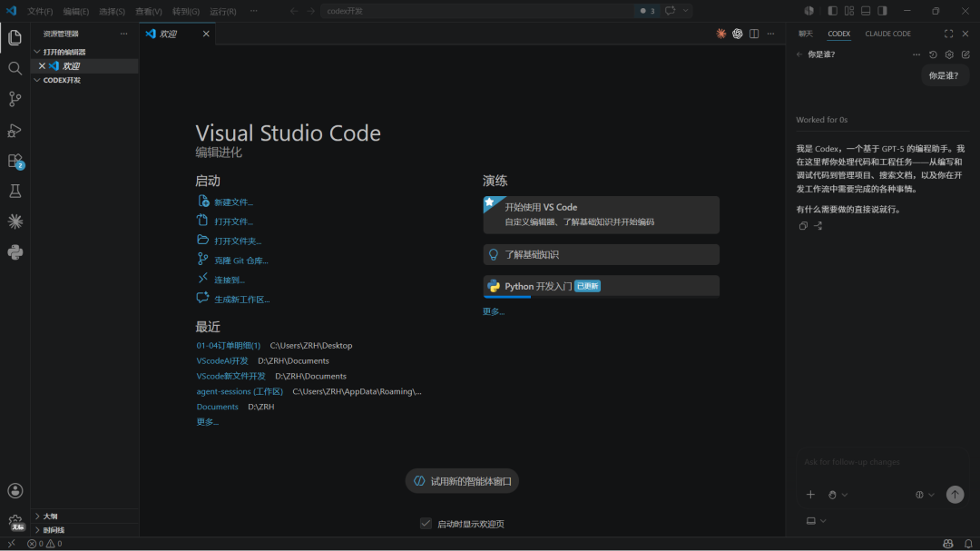
Task: Customize layout icon in title bar
Action: (848, 11)
